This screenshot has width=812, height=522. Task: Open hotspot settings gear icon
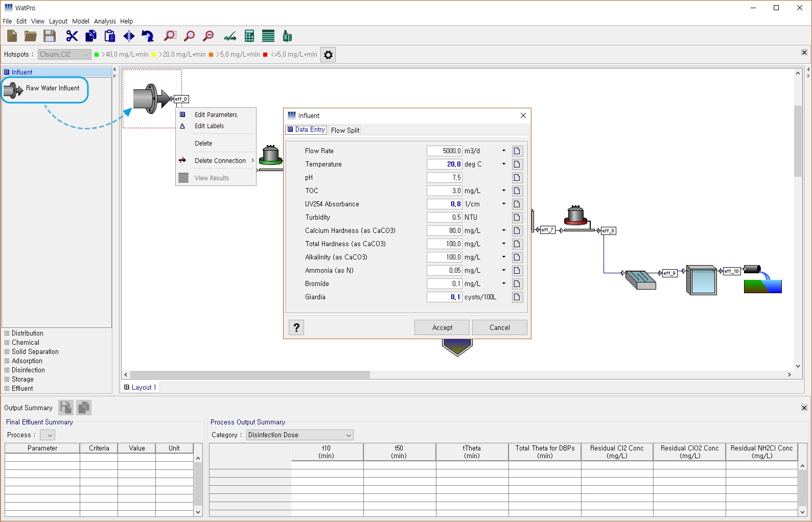pos(329,55)
